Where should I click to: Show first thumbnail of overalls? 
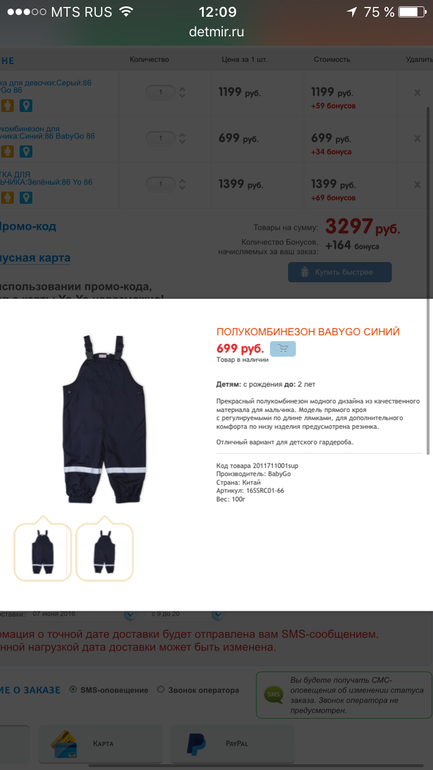pyautogui.click(x=43, y=551)
